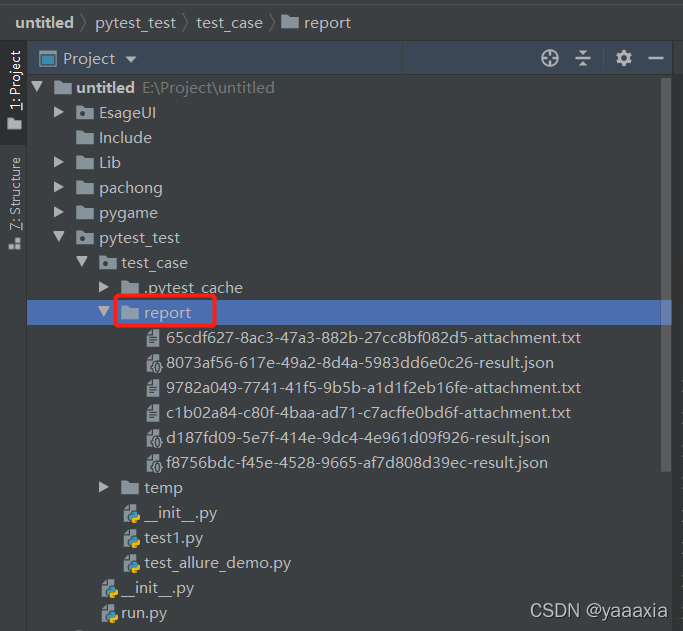Screen dimensions: 683x631
Task: Click the project tree vertical scrollbar
Action: pos(666,274)
